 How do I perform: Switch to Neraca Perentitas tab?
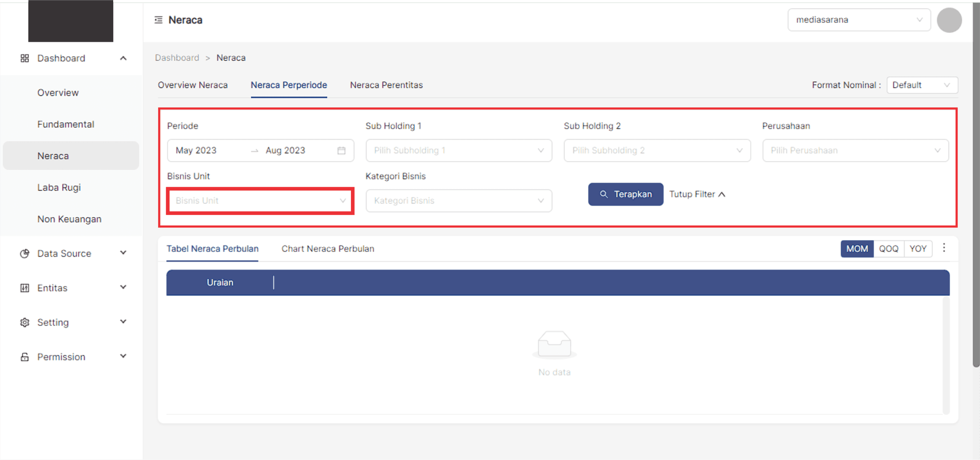coord(386,85)
